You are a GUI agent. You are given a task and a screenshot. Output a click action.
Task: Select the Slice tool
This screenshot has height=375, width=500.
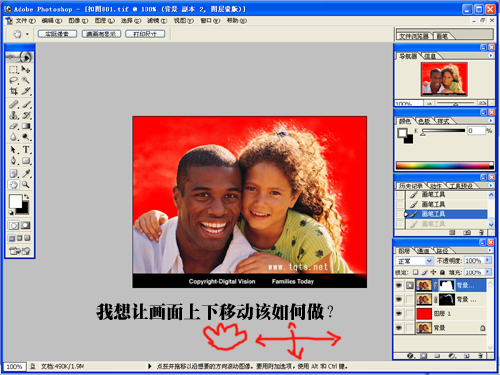[26, 91]
